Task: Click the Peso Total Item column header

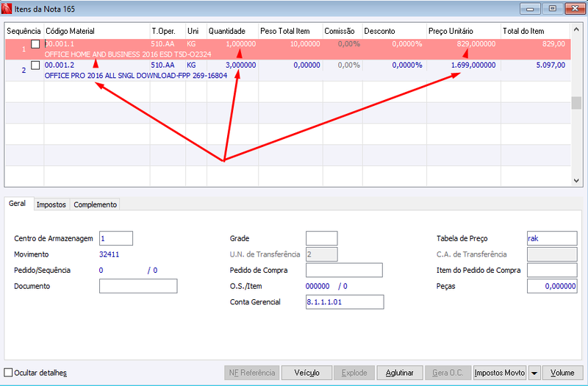Action: click(290, 31)
